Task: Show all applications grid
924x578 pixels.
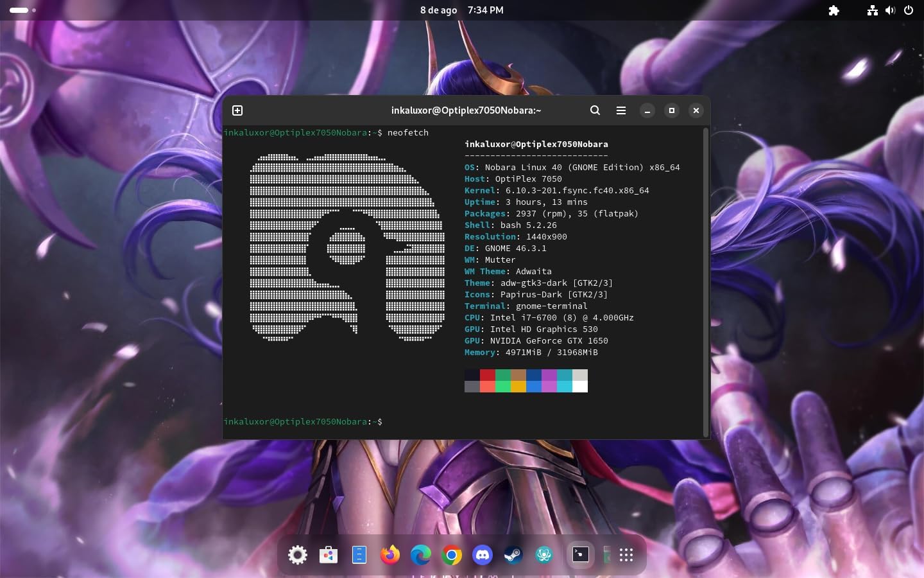Action: [626, 555]
